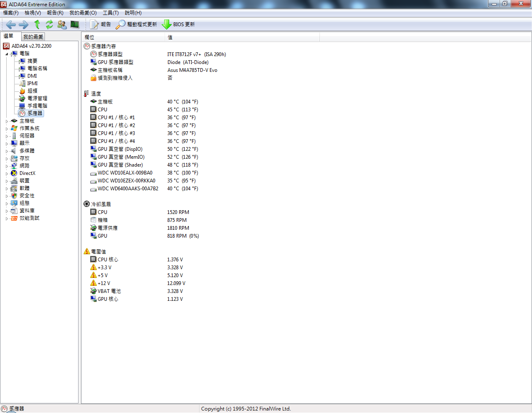Click the Asus M4A785TD-V Evo value
This screenshot has width=532, height=413.
pos(192,70)
